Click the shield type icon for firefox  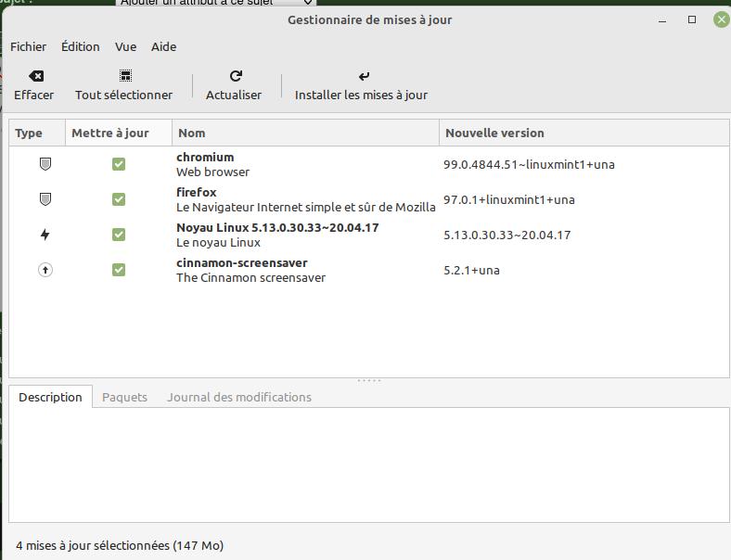tap(45, 199)
